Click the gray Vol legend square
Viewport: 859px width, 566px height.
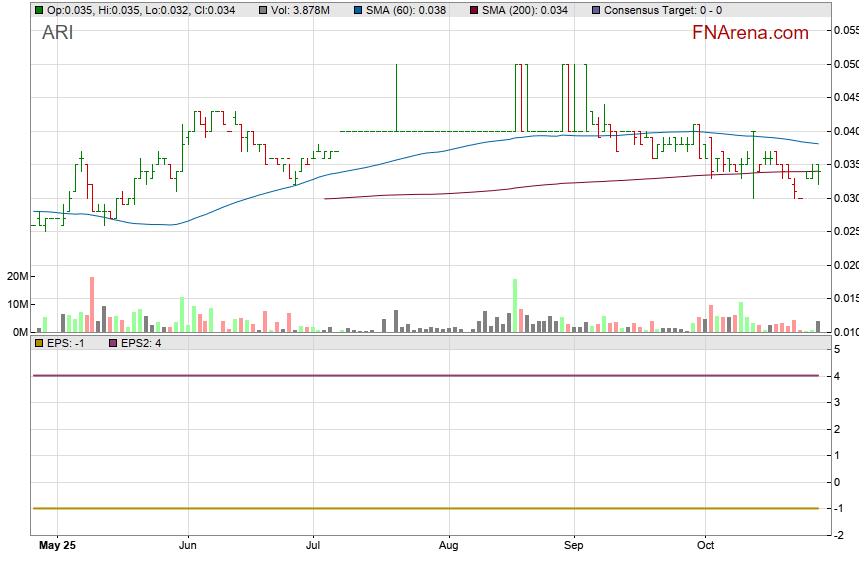pyautogui.click(x=263, y=9)
